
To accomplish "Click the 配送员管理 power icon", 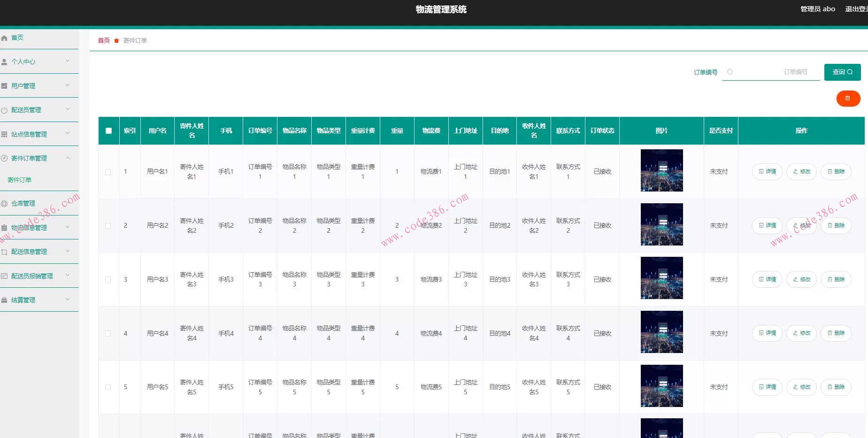I will click(x=4, y=110).
